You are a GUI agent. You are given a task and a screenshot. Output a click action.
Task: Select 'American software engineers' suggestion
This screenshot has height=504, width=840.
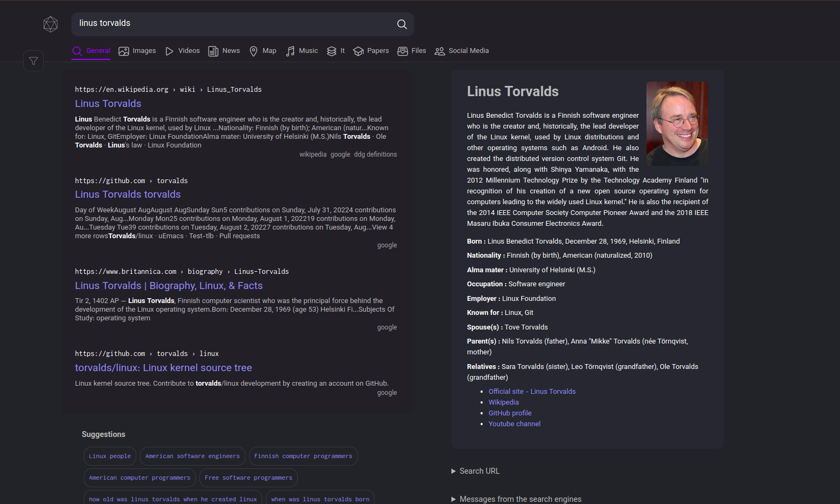click(x=192, y=456)
